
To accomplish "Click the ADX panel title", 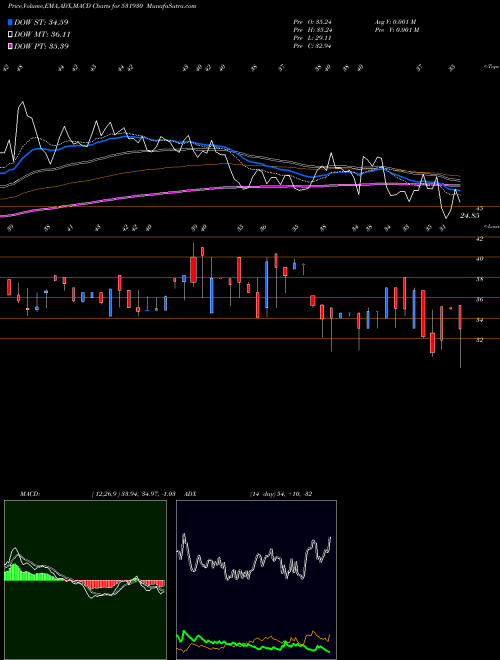I will coord(190,494).
